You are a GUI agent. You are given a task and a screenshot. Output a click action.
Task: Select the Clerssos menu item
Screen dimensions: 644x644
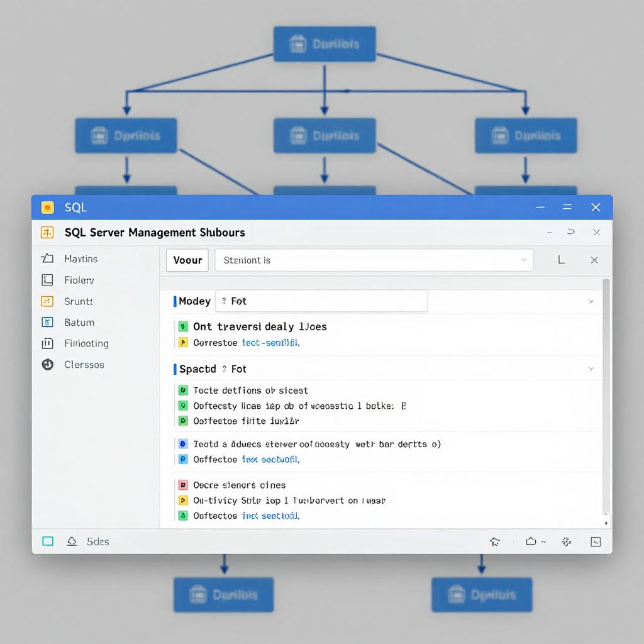[x=84, y=365]
